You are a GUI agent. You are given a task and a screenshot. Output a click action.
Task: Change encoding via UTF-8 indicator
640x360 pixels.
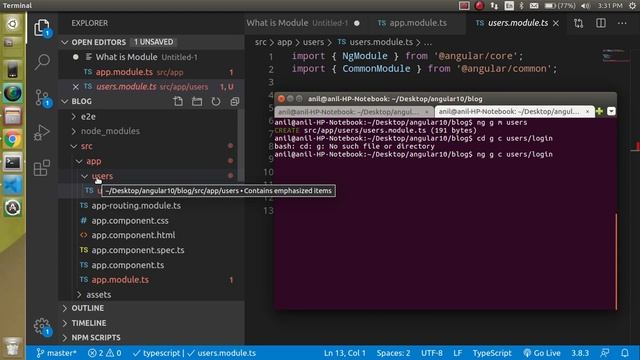tap(431, 353)
